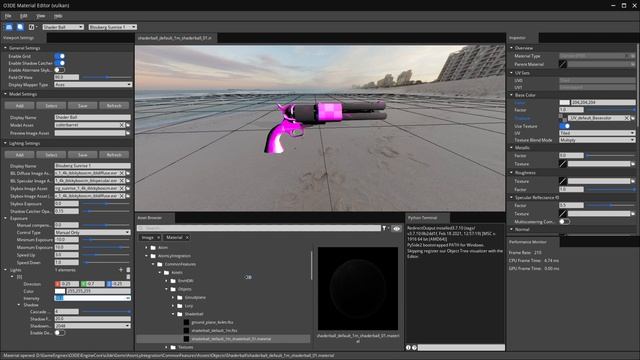Browse for the Base Color texture
640x360 pixels.
633,118
